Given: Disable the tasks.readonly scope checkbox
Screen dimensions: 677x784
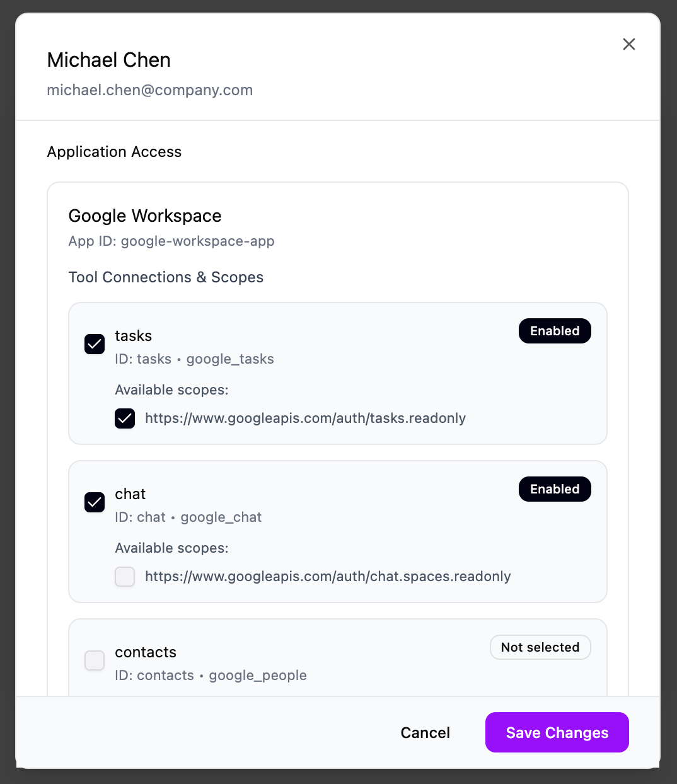Looking at the screenshot, I should [x=125, y=418].
